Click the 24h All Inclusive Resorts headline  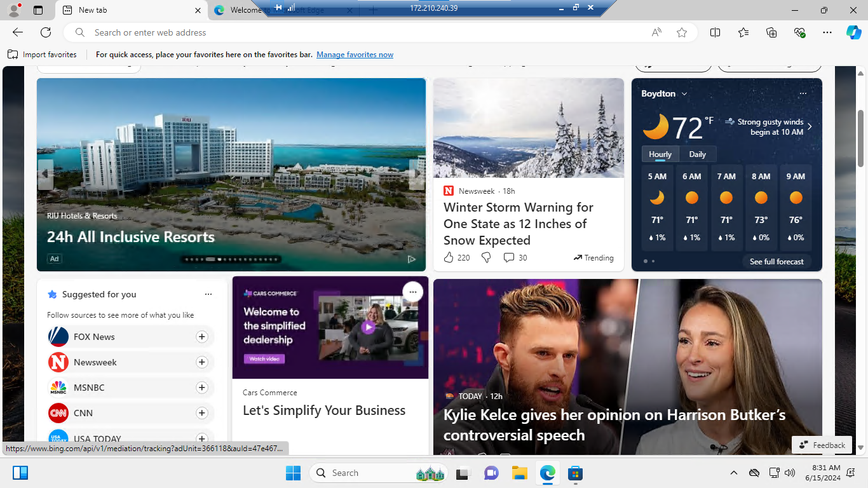(131, 237)
